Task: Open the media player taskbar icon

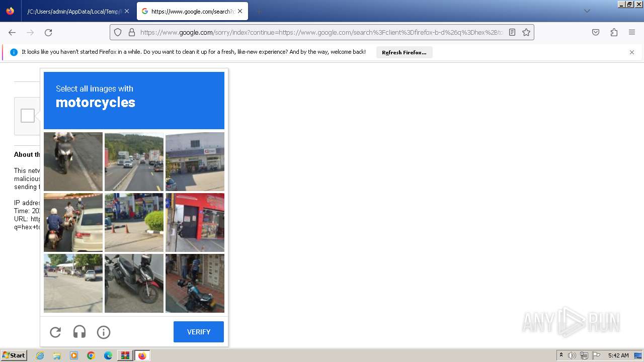Action: click(x=74, y=355)
